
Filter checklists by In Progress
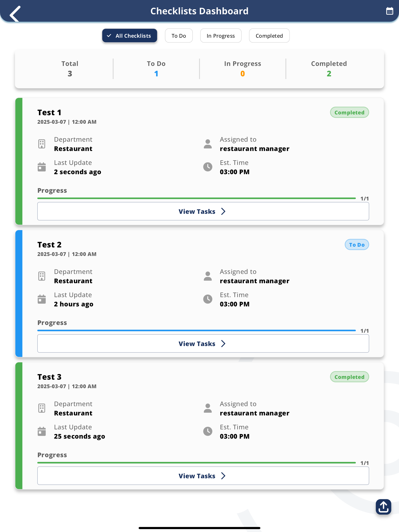click(x=221, y=36)
